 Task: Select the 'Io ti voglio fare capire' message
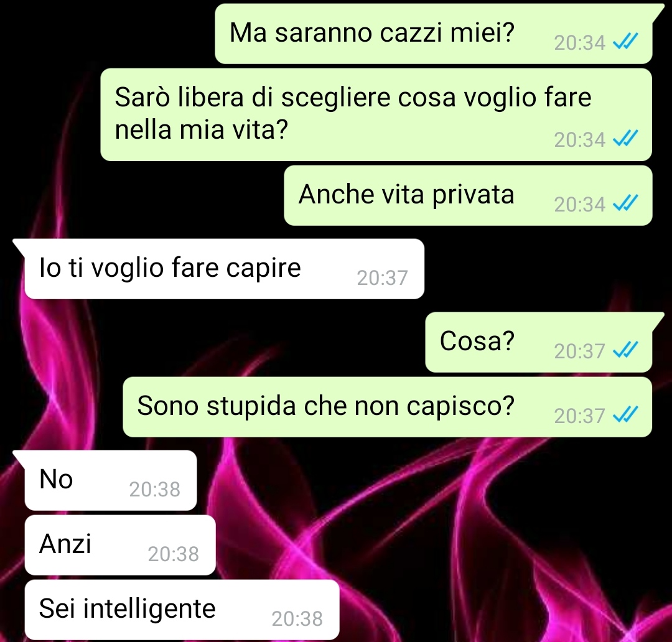point(224,269)
